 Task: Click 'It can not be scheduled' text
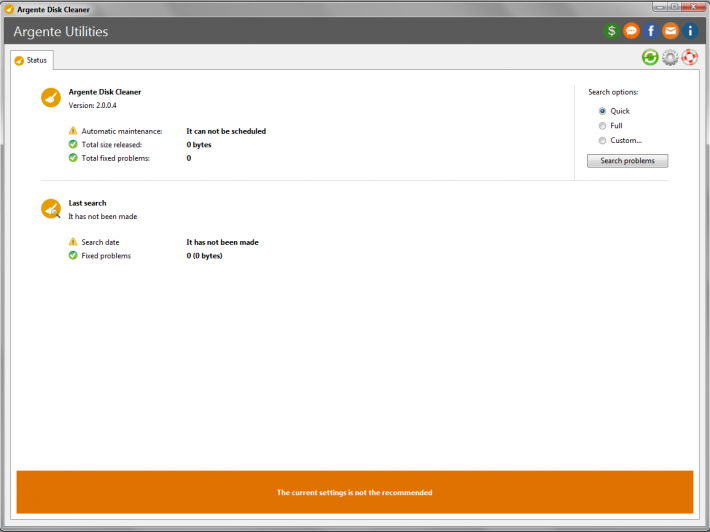226,131
